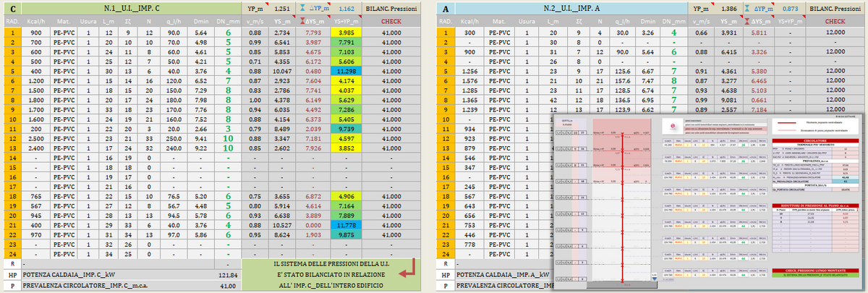This screenshot has height=293, width=868.
Task: Click the red CHECK header in table C
Action: [396, 21]
